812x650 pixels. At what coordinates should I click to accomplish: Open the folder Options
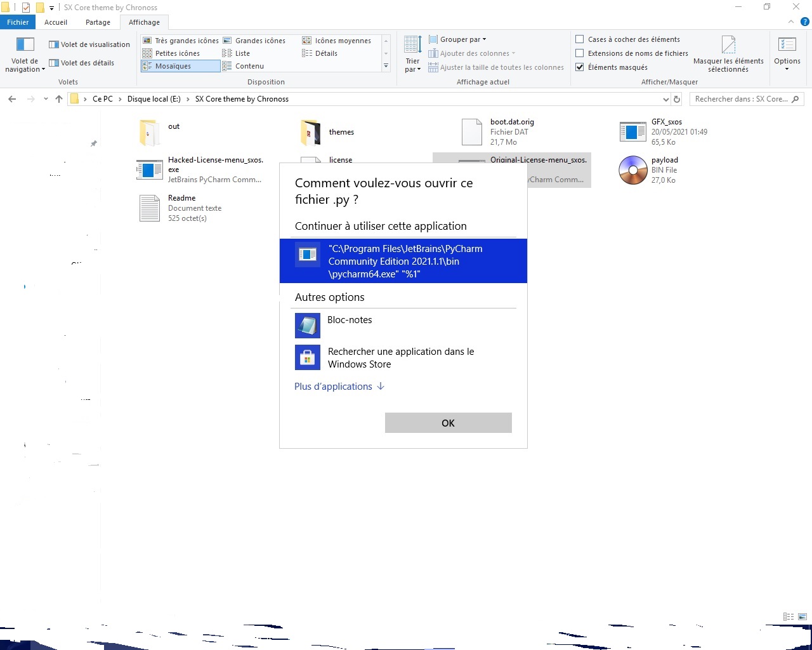coord(787,55)
